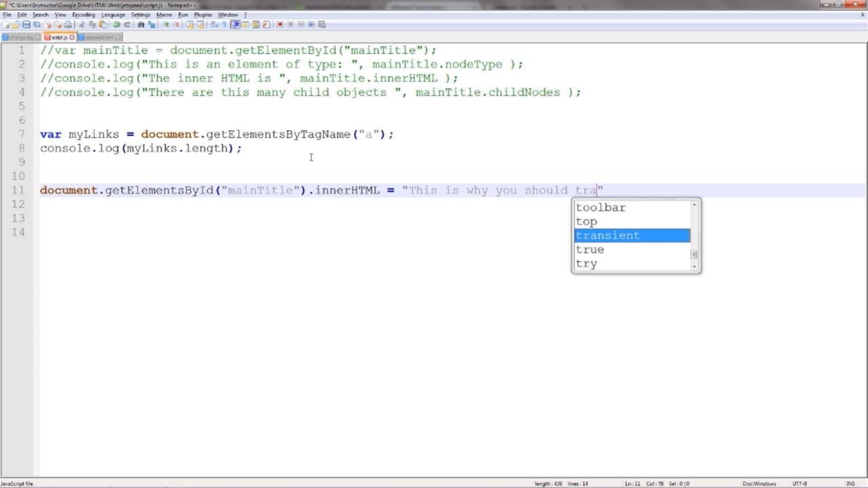Viewport: 868px width, 488px height.
Task: Click the Save All toolbar icon
Action: pyautogui.click(x=37, y=24)
